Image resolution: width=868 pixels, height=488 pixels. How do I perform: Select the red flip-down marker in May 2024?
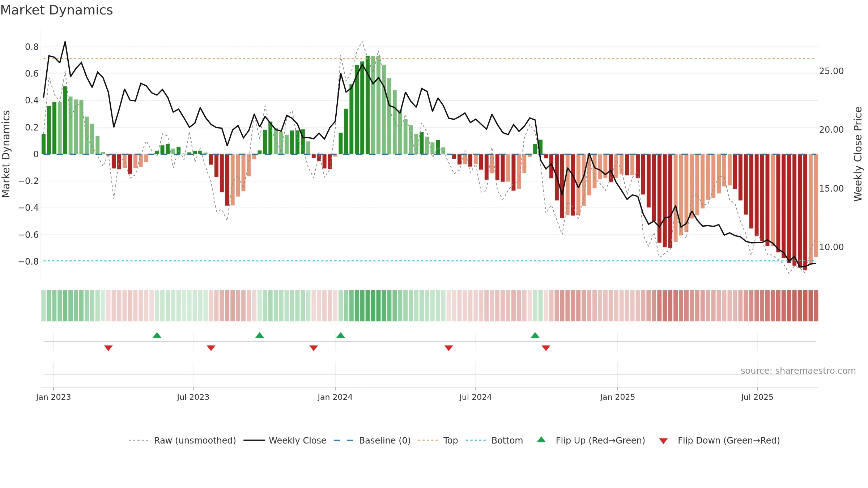[x=449, y=348]
